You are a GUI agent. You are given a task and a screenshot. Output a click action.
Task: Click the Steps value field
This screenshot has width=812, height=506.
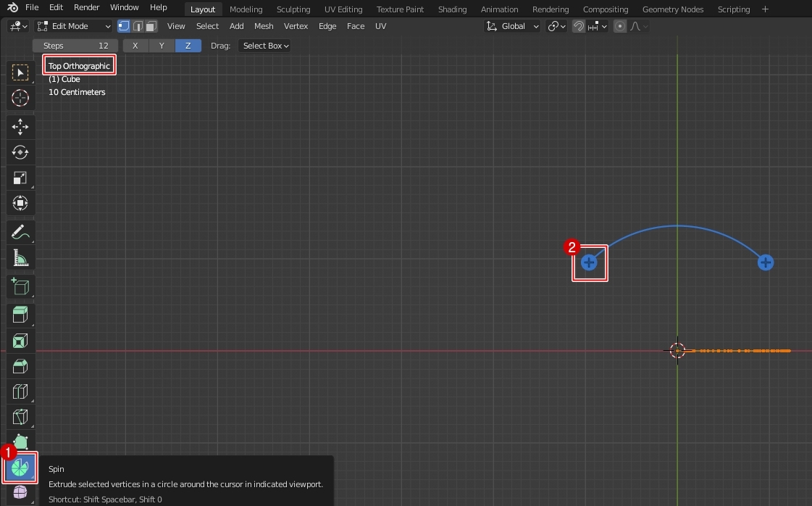coord(75,46)
